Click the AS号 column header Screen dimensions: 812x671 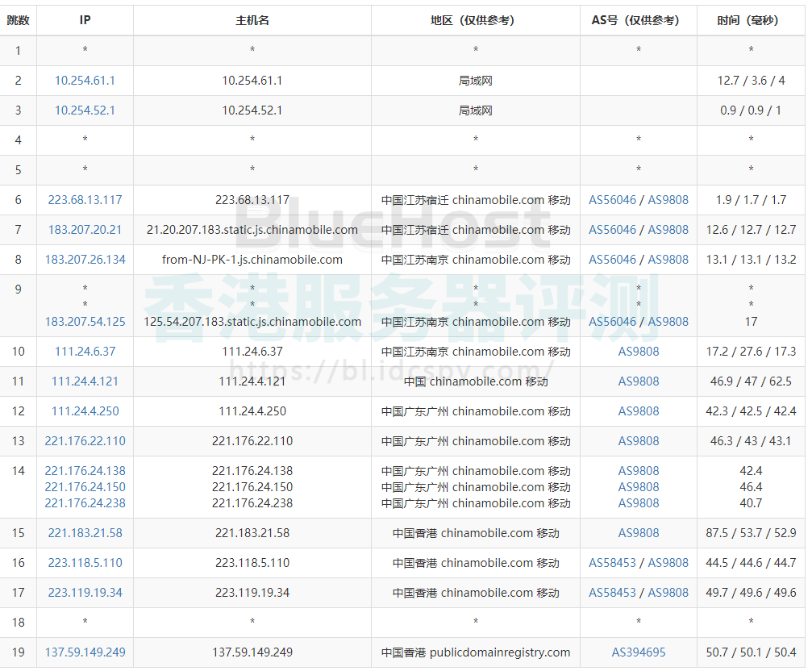[638, 20]
